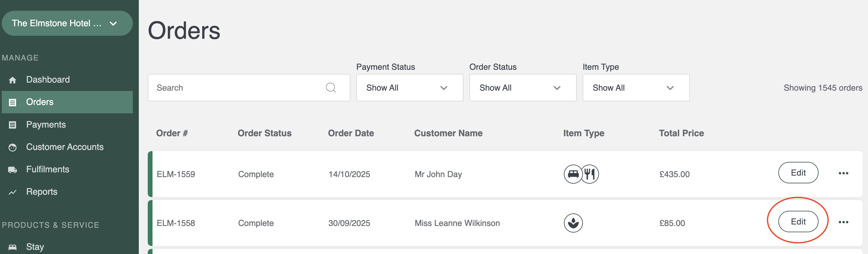Edit order ELM-1559
This screenshot has height=254, width=868.
coord(798,173)
